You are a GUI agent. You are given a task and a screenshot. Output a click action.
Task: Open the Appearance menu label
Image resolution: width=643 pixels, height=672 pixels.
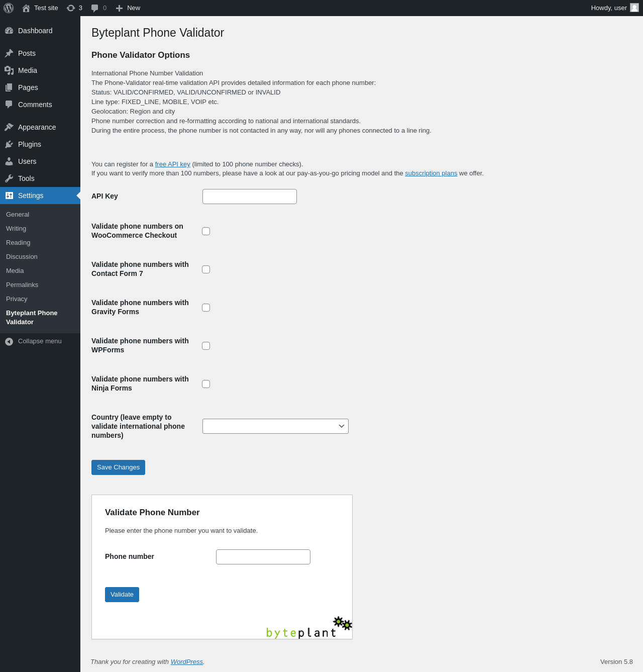tap(37, 127)
